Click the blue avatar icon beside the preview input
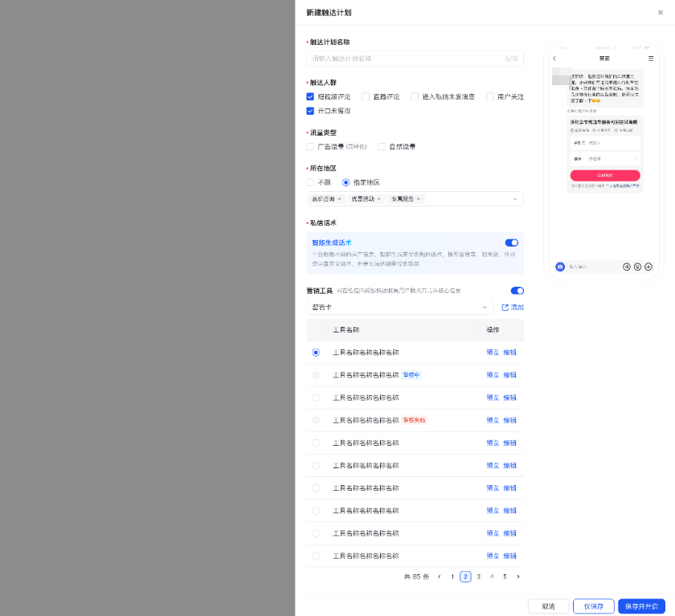Viewport: 675px width, 616px height. [559, 266]
